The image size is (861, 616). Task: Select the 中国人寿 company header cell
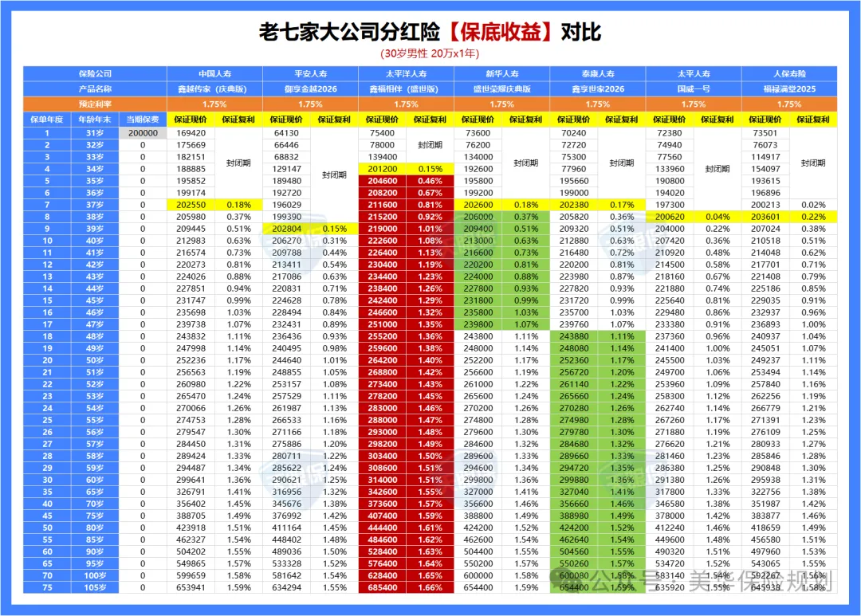[214, 73]
